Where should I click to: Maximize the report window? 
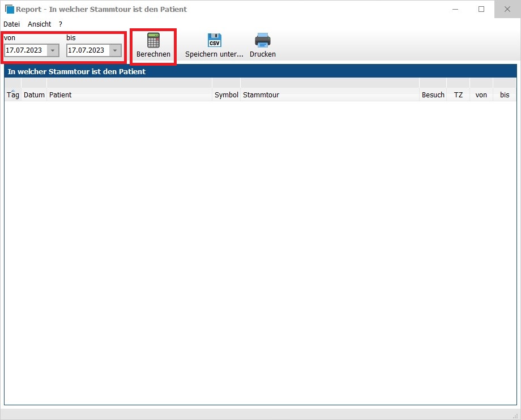(x=481, y=9)
